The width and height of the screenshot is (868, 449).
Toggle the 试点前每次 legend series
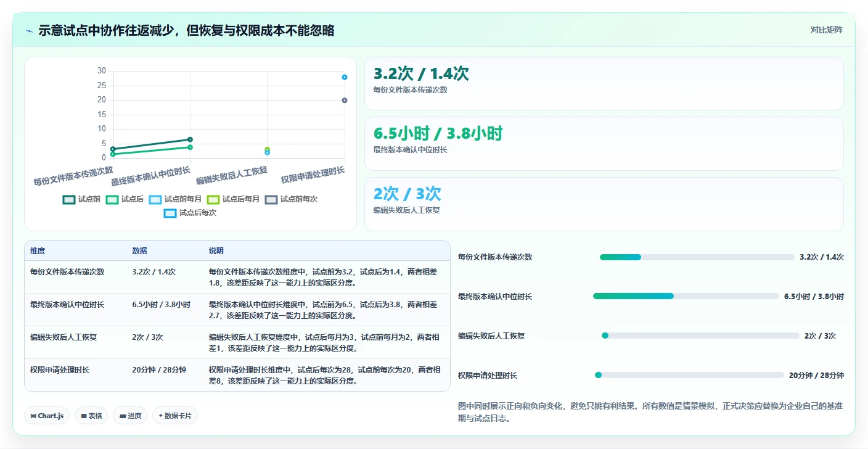[x=292, y=199]
